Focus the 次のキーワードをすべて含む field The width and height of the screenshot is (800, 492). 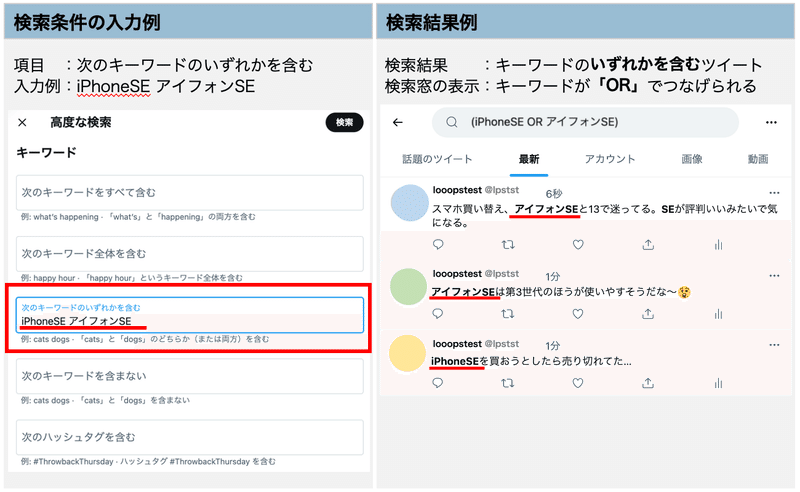[190, 192]
